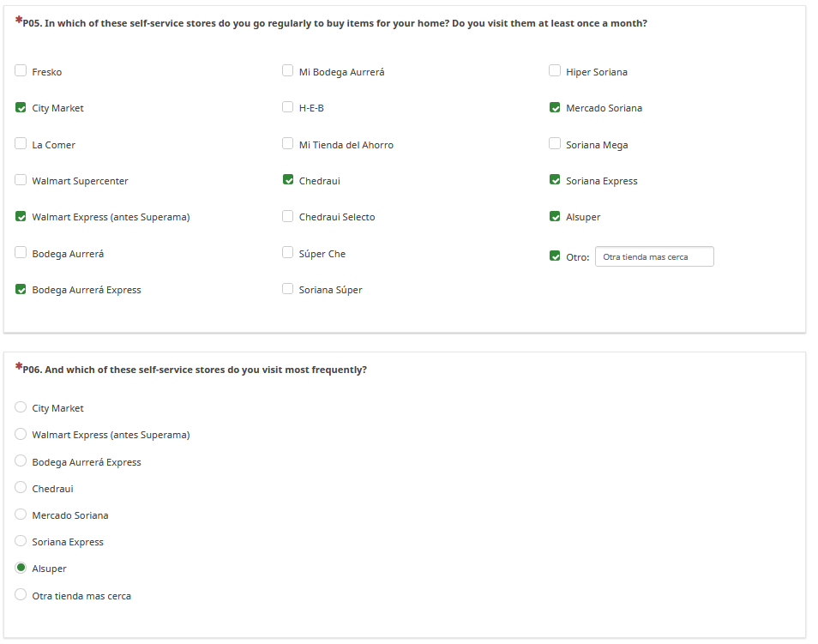This screenshot has width=818, height=644.
Task: Uncheck Walmart Express (antes Superama) checkbox
Action: click(21, 217)
